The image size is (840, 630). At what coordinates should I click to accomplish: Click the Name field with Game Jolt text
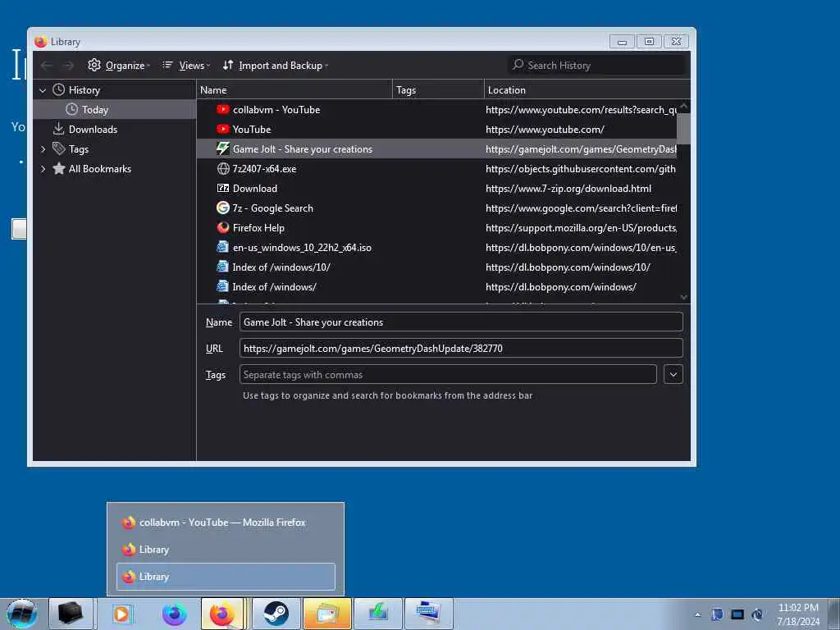click(x=461, y=322)
